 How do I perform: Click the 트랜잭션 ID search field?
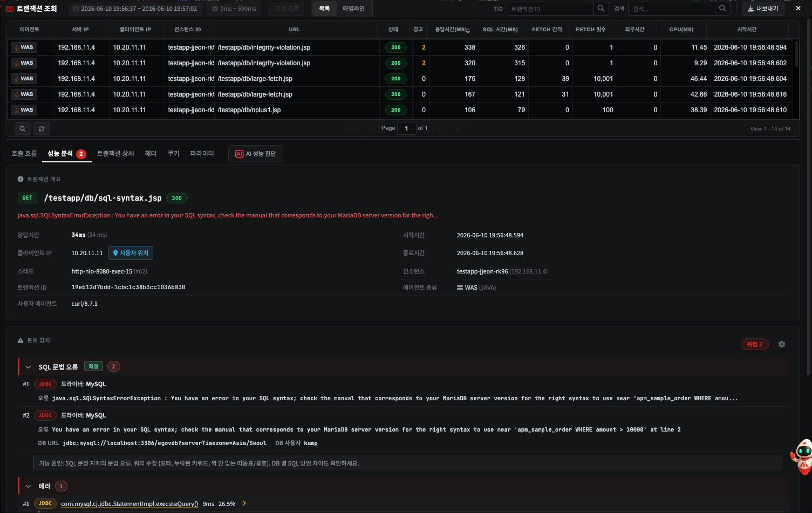550,9
